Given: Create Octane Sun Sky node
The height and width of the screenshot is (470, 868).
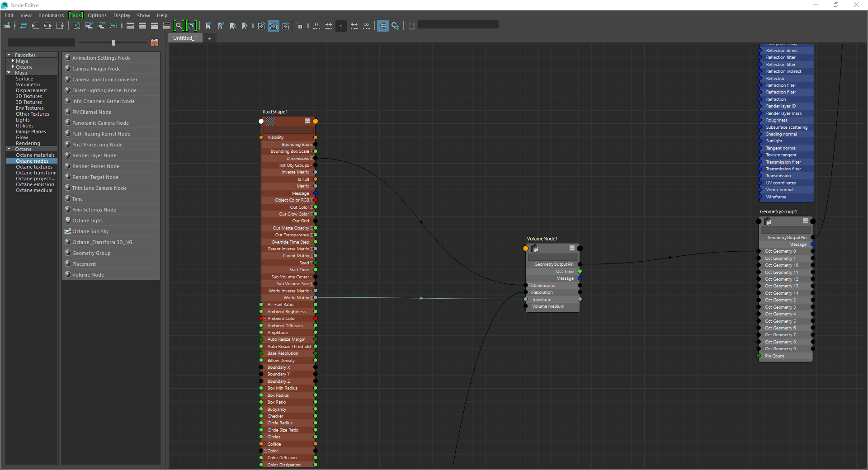Looking at the screenshot, I should (x=111, y=231).
